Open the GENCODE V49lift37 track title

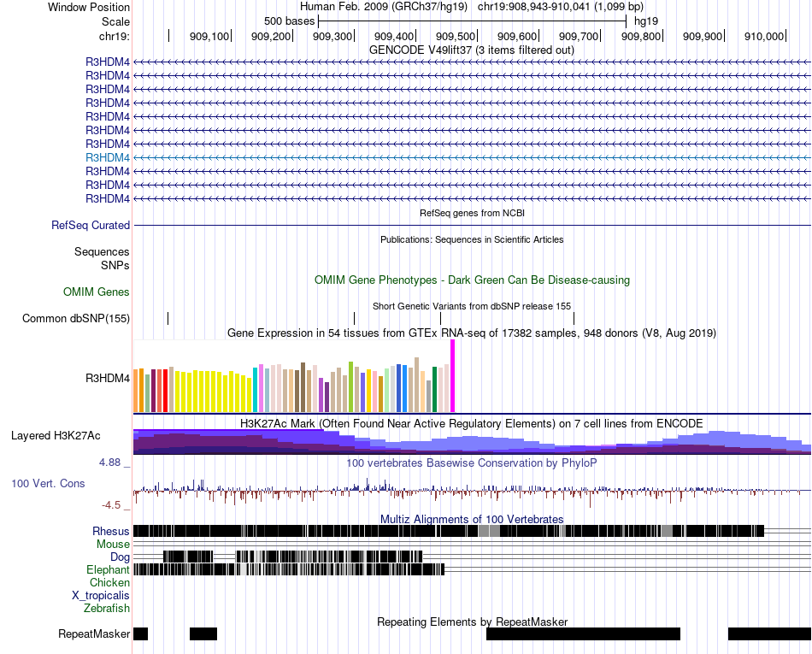coord(472,50)
